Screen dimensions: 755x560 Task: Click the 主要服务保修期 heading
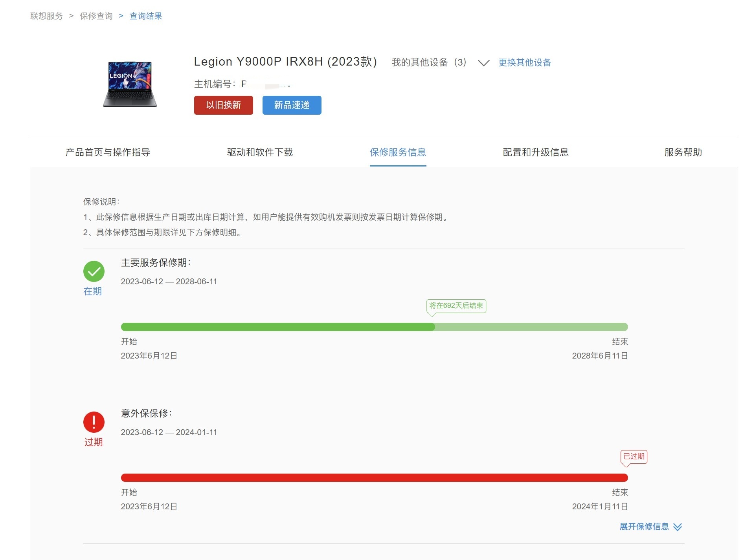156,263
